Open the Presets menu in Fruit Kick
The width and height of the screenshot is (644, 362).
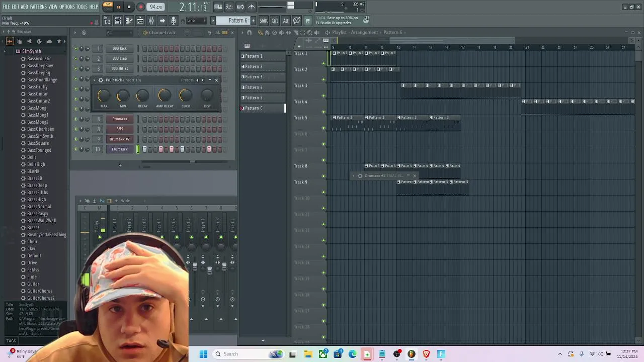point(187,80)
